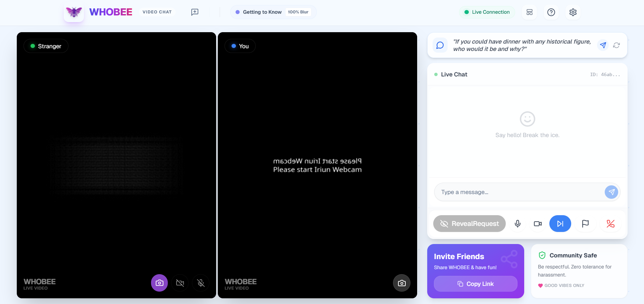
Task: End the call with red phone icon
Action: (610, 224)
